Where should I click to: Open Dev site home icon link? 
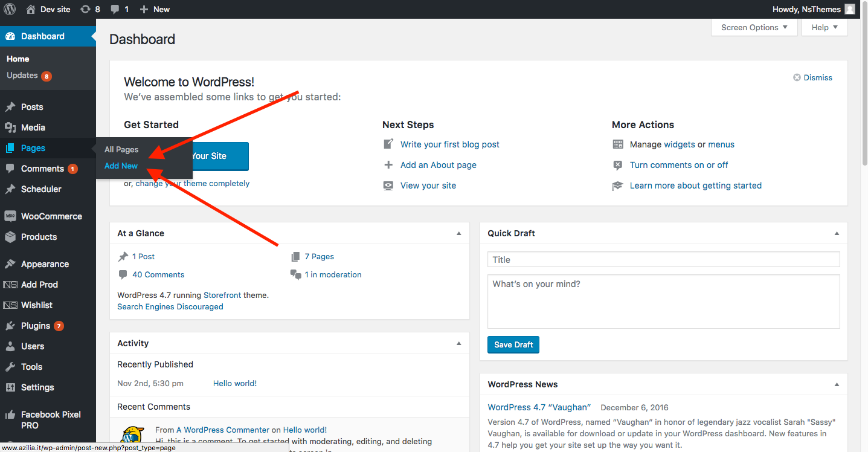pyautogui.click(x=31, y=9)
